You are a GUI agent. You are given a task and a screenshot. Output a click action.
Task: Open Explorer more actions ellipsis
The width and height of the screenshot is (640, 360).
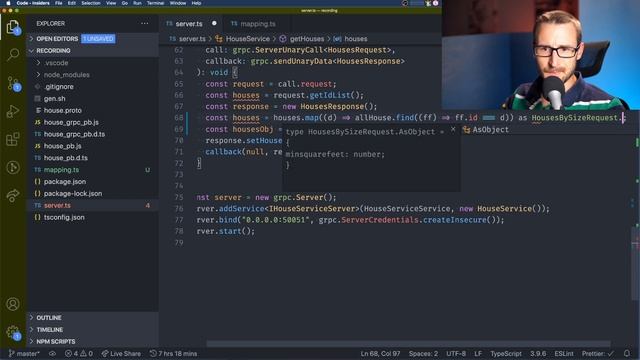[144, 24]
